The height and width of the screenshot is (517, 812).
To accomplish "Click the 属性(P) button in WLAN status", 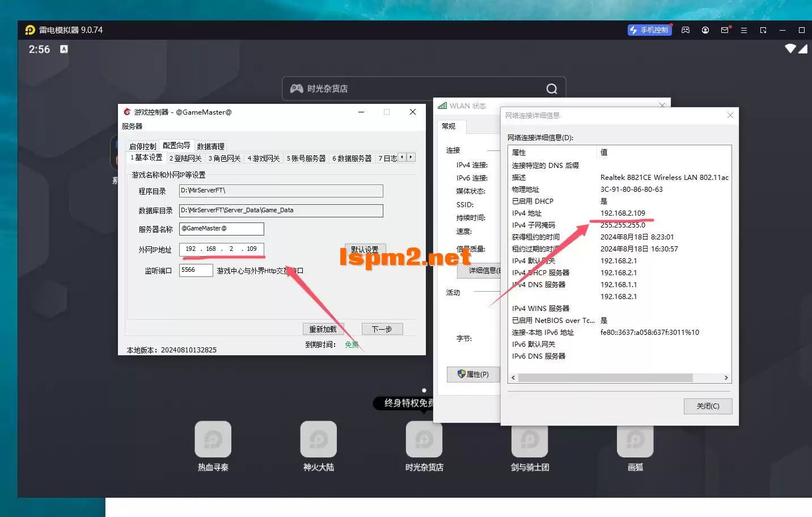I will point(473,375).
